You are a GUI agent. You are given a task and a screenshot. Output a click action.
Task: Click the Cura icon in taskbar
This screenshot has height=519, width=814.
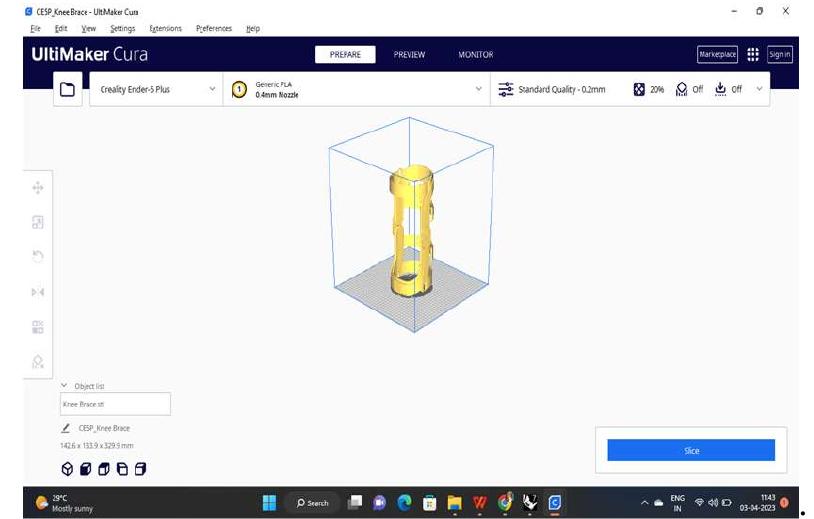pos(554,502)
